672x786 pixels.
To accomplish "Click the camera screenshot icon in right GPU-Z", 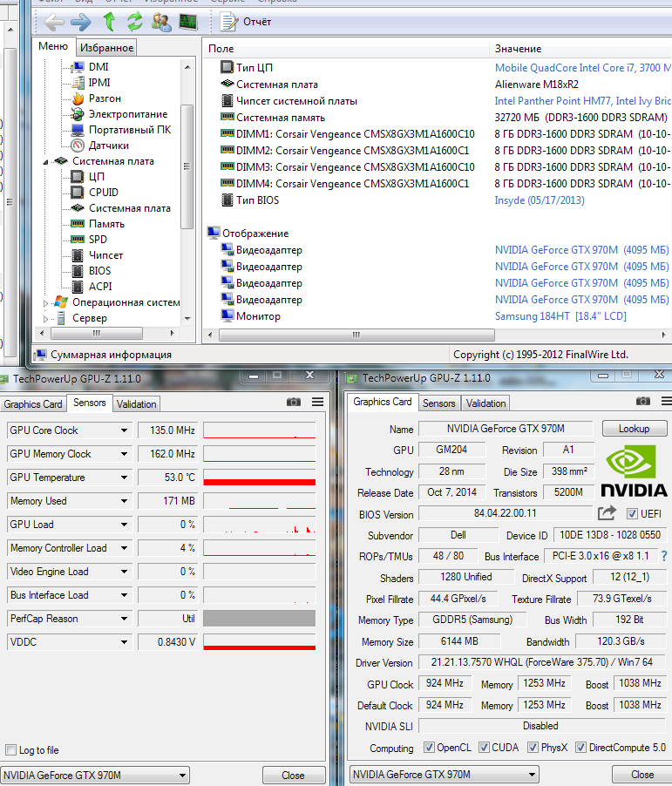I will click(x=643, y=401).
